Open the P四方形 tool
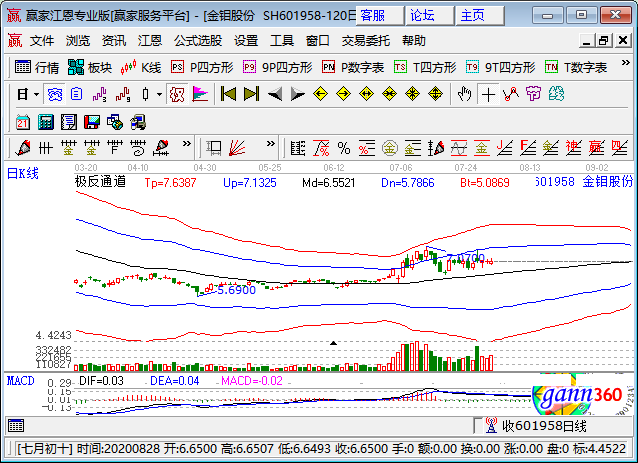This screenshot has width=638, height=463. point(202,67)
